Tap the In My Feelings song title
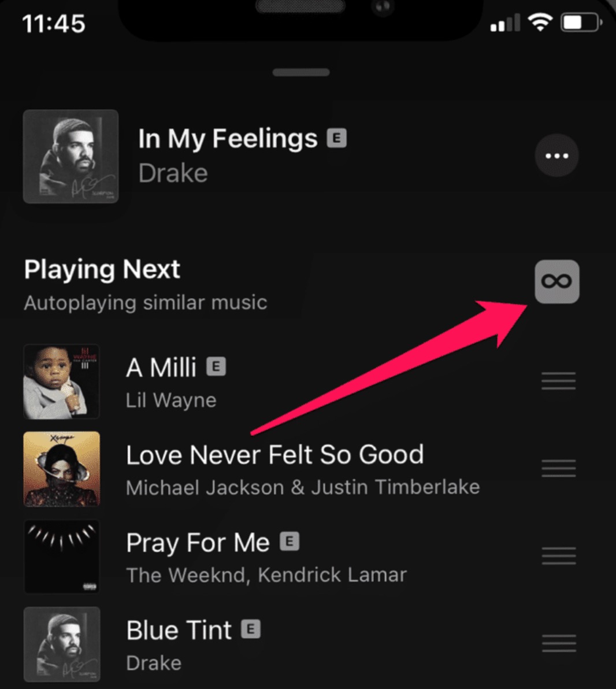 pyautogui.click(x=228, y=139)
